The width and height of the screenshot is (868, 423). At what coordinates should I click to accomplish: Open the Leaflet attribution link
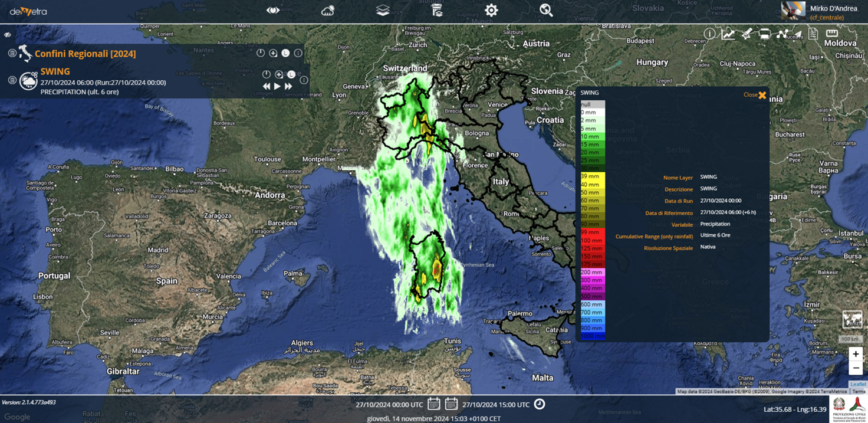tap(858, 385)
